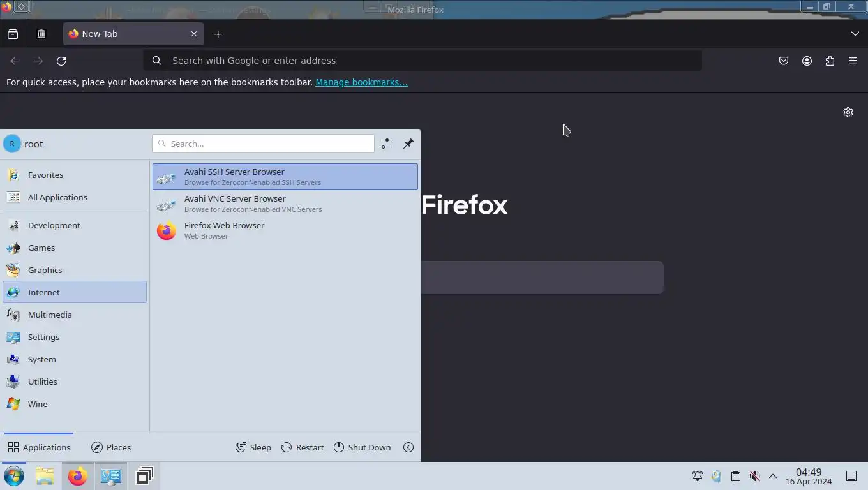Select the Multimedia category
The image size is (868, 490).
pyautogui.click(x=75, y=315)
